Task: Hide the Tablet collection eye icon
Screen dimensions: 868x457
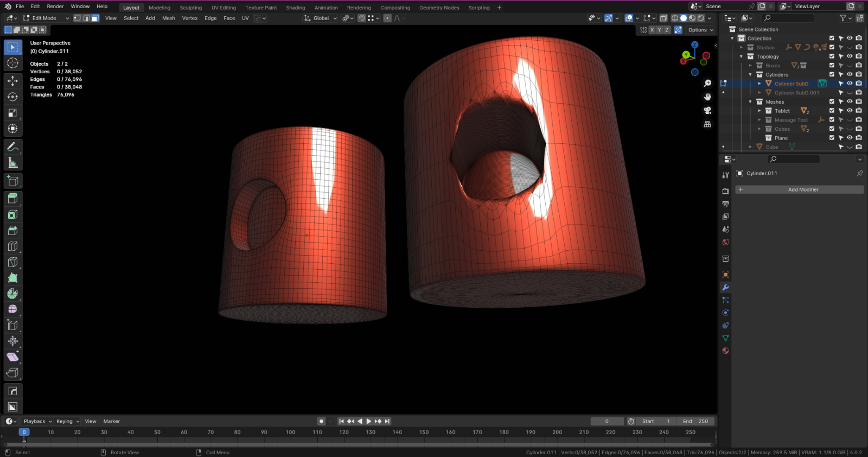Action: pos(850,111)
